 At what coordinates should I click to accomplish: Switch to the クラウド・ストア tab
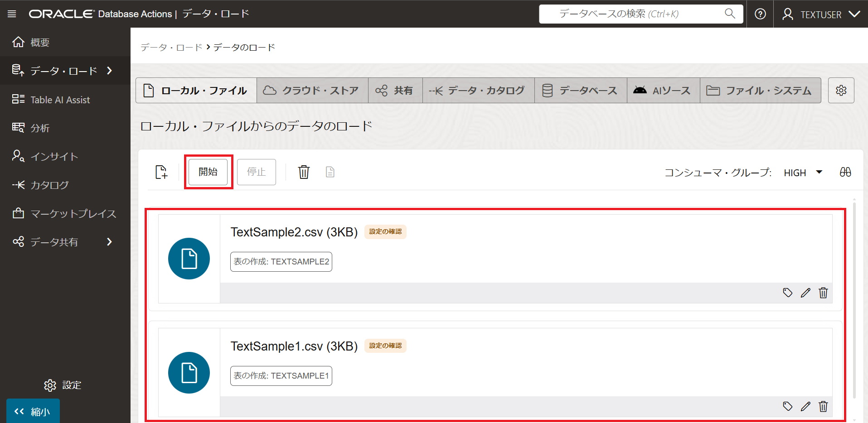[312, 91]
